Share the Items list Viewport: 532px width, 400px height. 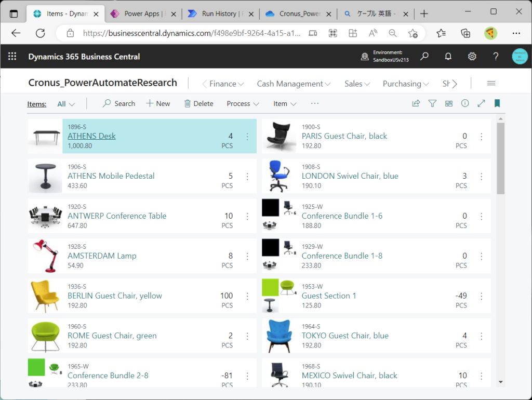416,103
